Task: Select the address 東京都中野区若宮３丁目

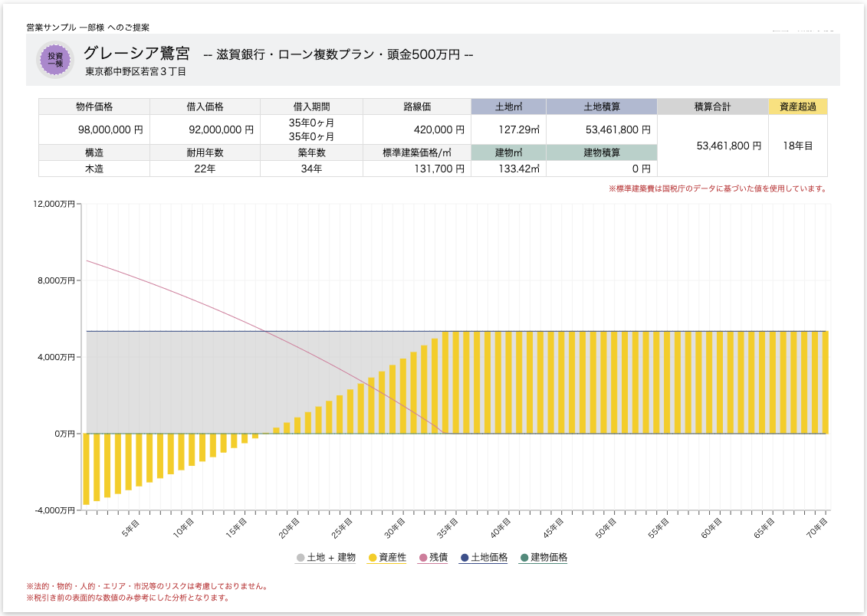Action: coord(136,72)
